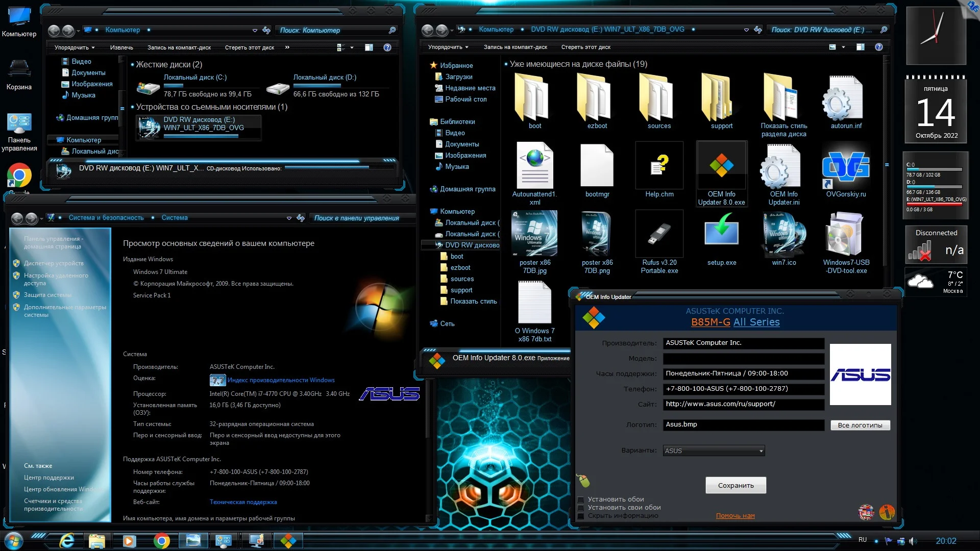Screen dimensions: 980x551
Task: Open Internet Explorer from the taskbar
Action: click(67, 541)
